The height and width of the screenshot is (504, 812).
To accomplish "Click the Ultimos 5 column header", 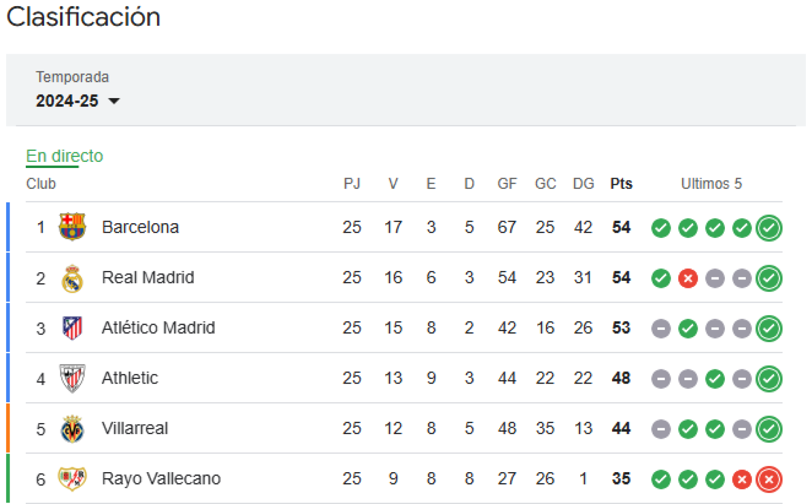I will coord(712,184).
